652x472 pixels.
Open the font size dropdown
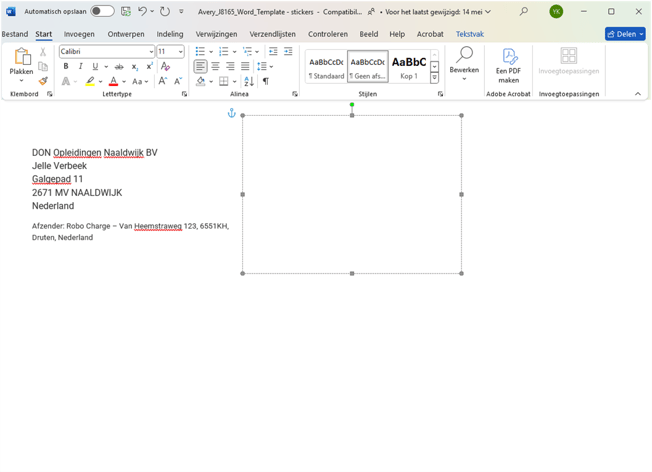click(181, 52)
